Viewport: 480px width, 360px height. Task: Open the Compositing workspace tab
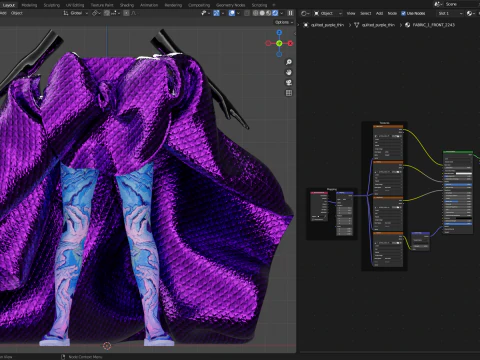tap(199, 5)
